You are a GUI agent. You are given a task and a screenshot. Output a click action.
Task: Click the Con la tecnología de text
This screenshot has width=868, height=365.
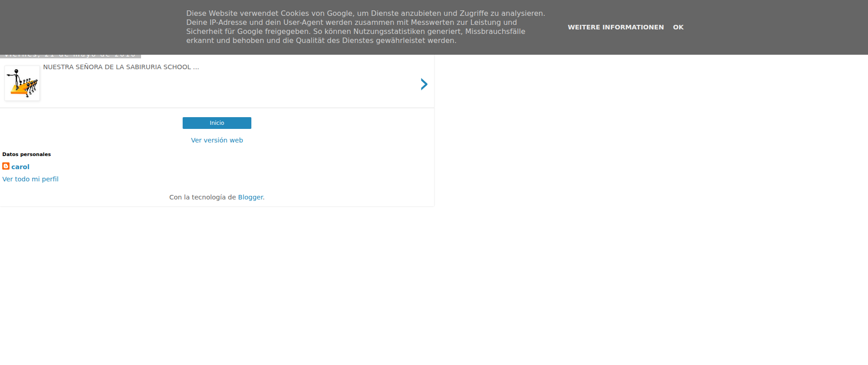[x=203, y=197]
